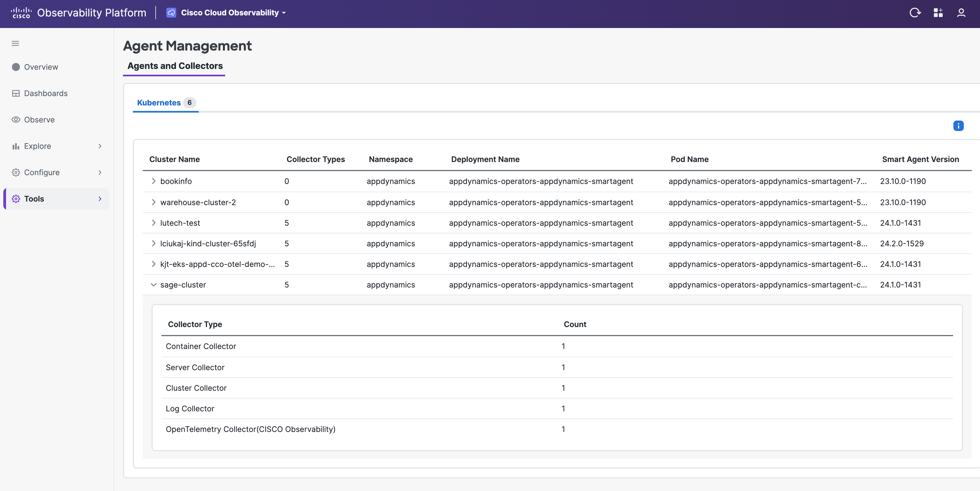Click the Namespace column header
The image size is (980, 491).
(x=391, y=160)
